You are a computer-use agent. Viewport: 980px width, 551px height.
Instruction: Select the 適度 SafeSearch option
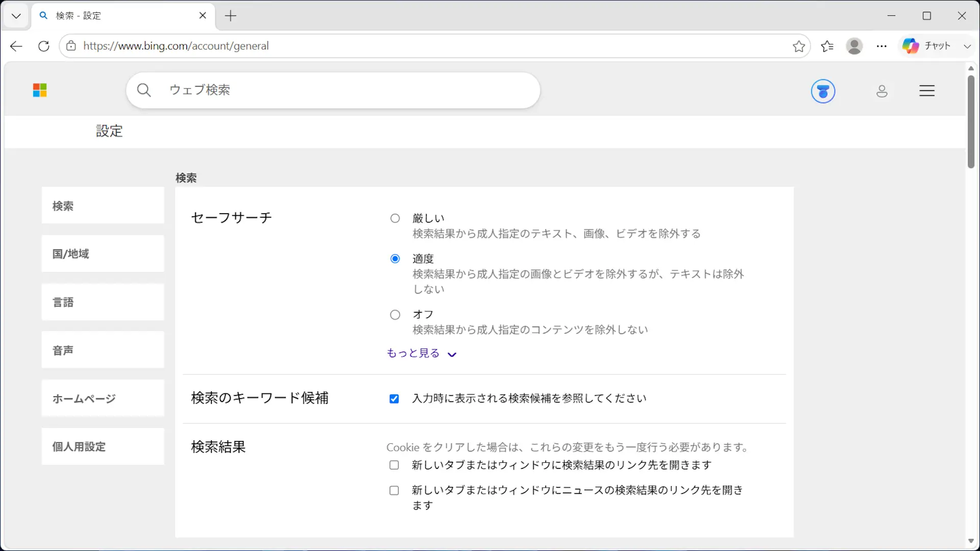(395, 259)
